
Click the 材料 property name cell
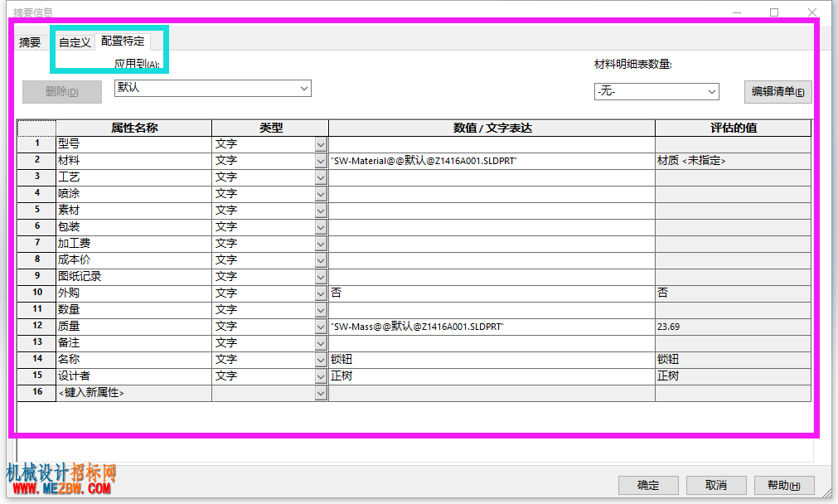pos(133,161)
